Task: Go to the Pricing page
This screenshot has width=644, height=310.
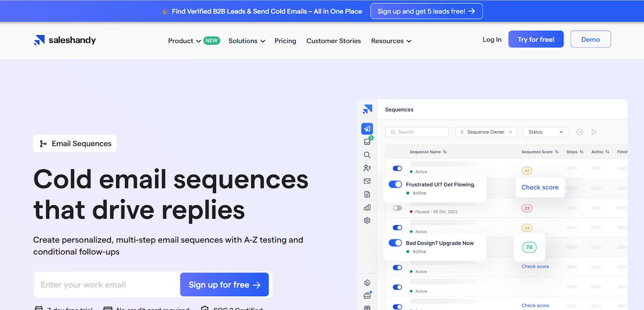Action: click(285, 41)
